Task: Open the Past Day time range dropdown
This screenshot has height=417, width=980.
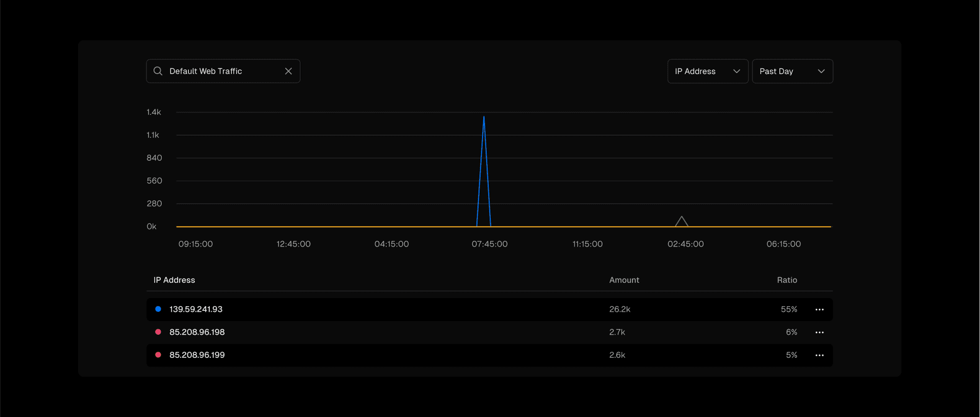Action: [792, 71]
